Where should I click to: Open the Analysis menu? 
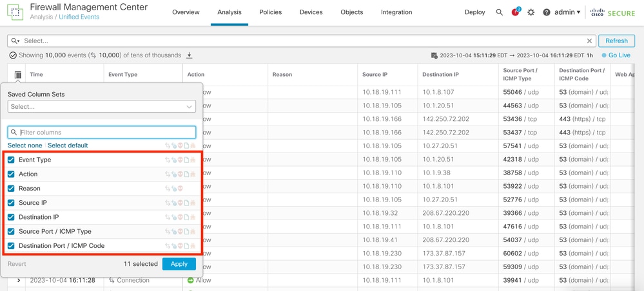pyautogui.click(x=229, y=12)
